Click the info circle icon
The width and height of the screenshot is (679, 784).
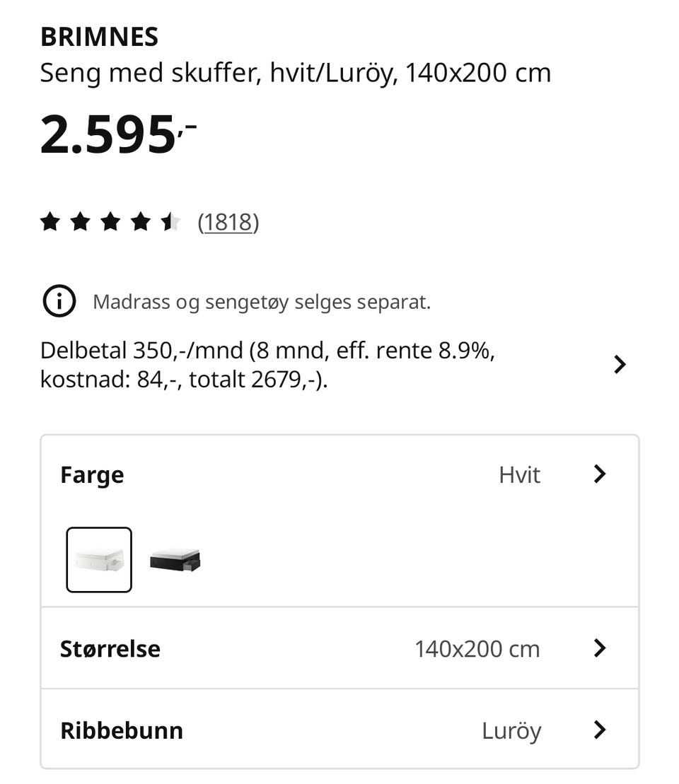click(59, 301)
